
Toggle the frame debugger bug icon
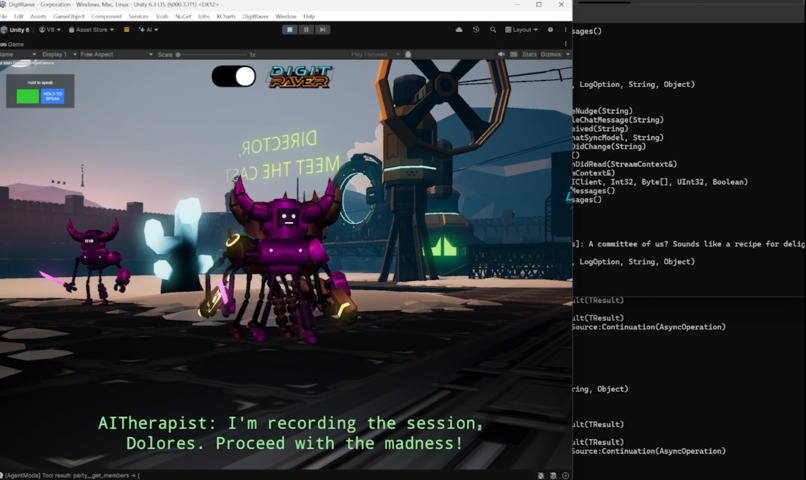tap(408, 54)
